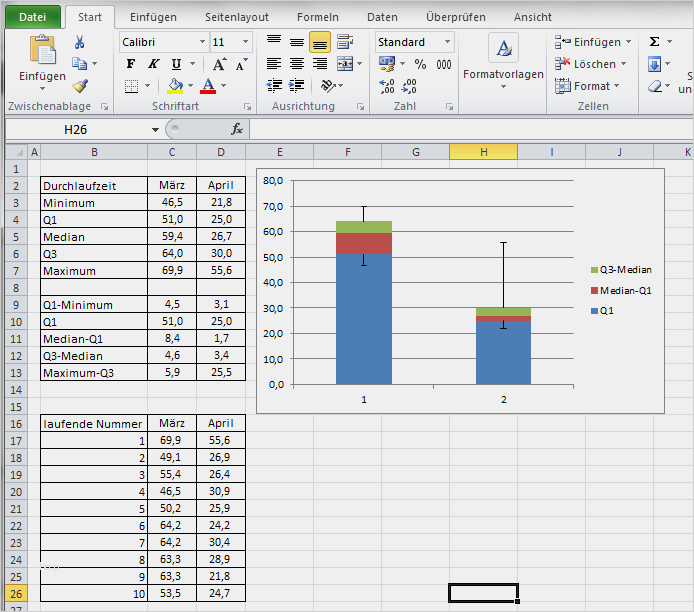
Task: Select column H header
Action: pyautogui.click(x=483, y=152)
